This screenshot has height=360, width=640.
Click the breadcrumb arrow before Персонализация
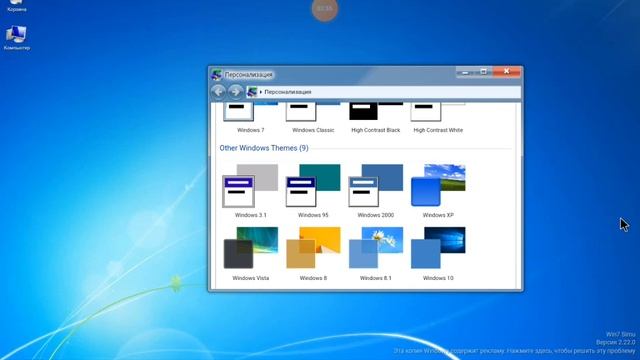261,92
